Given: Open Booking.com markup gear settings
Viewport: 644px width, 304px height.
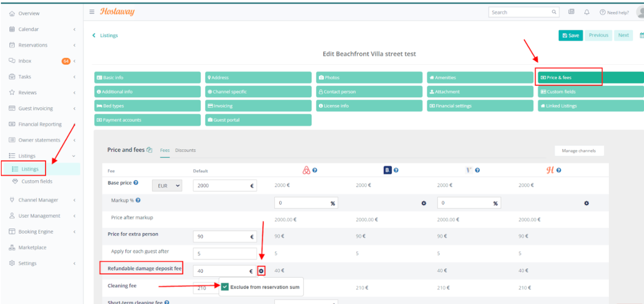Looking at the screenshot, I should (424, 203).
